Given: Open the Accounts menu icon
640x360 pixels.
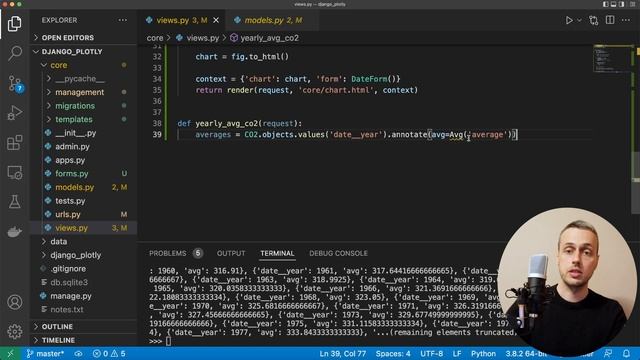Looking at the screenshot, I should [15, 302].
